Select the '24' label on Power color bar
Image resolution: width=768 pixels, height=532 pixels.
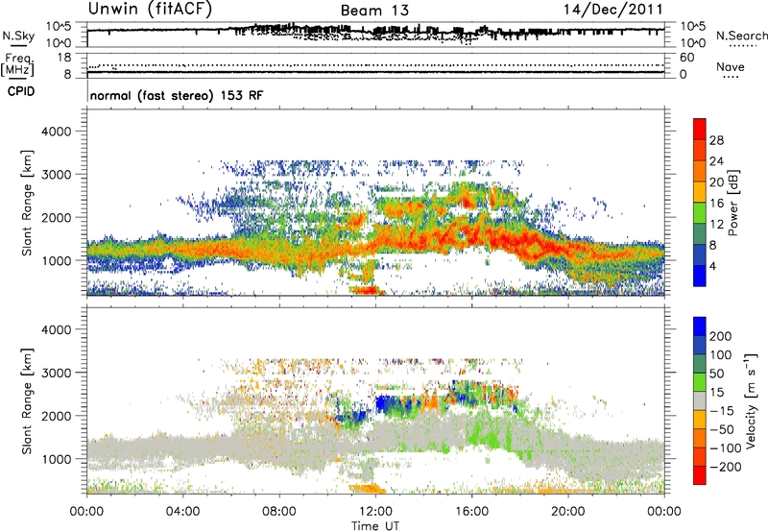[x=716, y=161]
